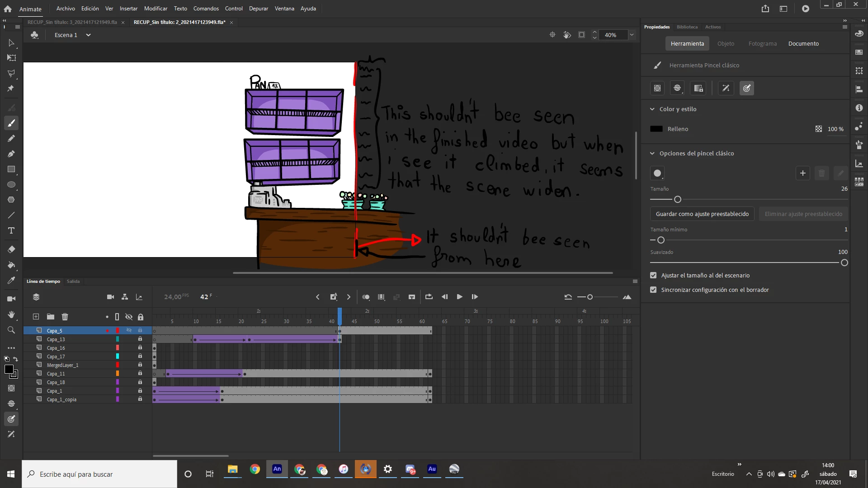Select the Rectangle tool
This screenshot has width=868, height=488.
pyautogui.click(x=11, y=169)
